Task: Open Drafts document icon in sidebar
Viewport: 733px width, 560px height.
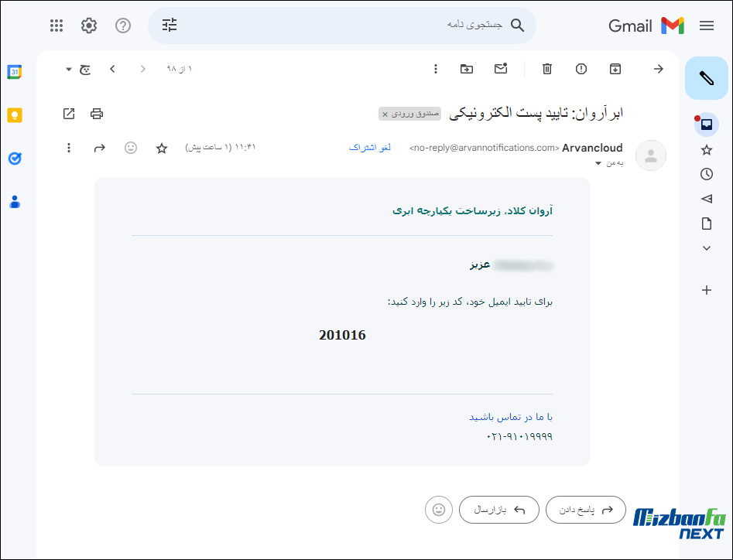Action: pyautogui.click(x=707, y=224)
